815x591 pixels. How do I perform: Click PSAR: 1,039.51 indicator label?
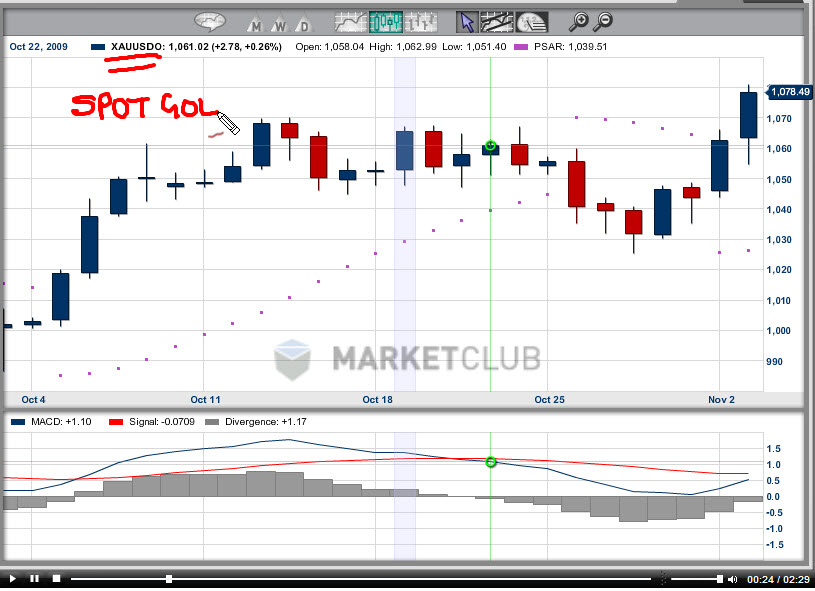(571, 47)
